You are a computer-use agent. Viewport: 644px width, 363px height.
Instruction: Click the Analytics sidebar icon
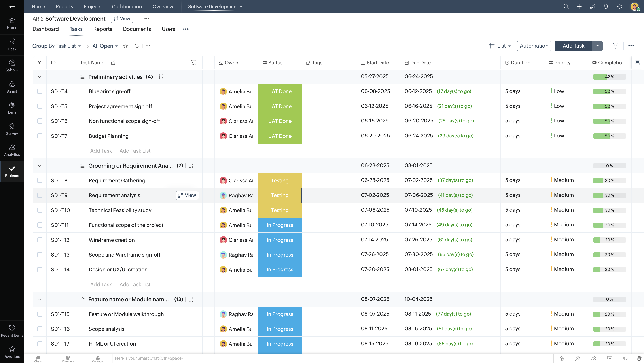click(12, 150)
